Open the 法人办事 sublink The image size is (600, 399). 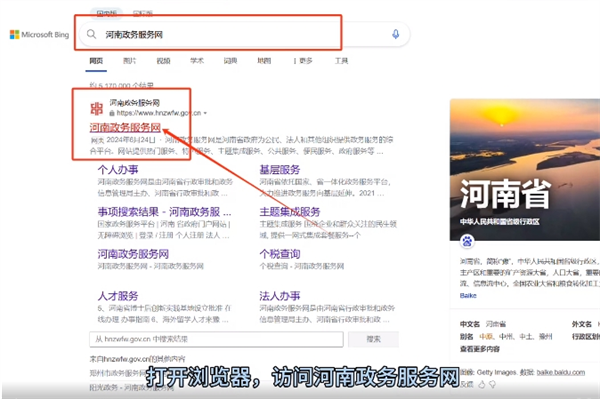click(x=280, y=296)
